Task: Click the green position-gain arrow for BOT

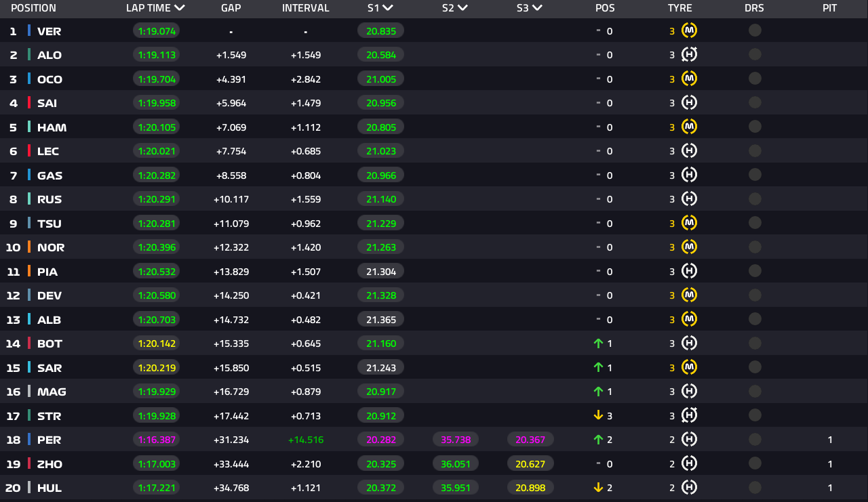Action: (x=598, y=343)
